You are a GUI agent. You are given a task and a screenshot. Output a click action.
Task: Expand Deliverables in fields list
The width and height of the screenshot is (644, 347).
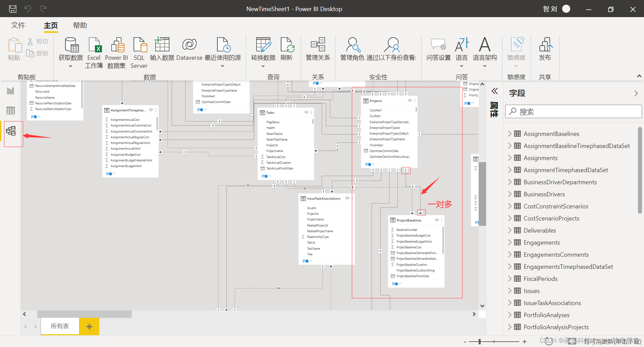[x=509, y=230]
